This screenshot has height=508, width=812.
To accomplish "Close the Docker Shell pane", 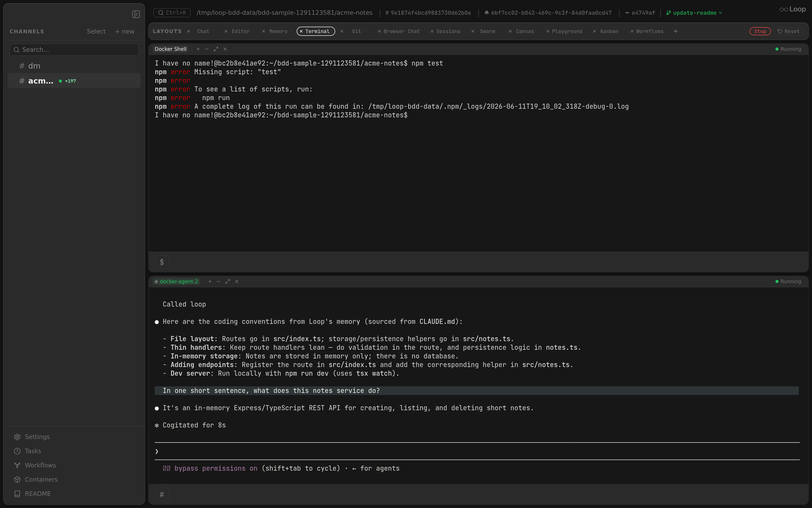I will pyautogui.click(x=225, y=49).
